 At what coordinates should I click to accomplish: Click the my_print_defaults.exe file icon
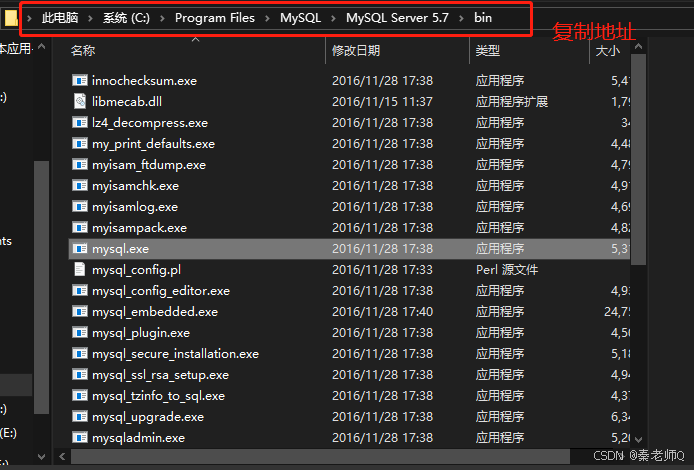point(80,143)
